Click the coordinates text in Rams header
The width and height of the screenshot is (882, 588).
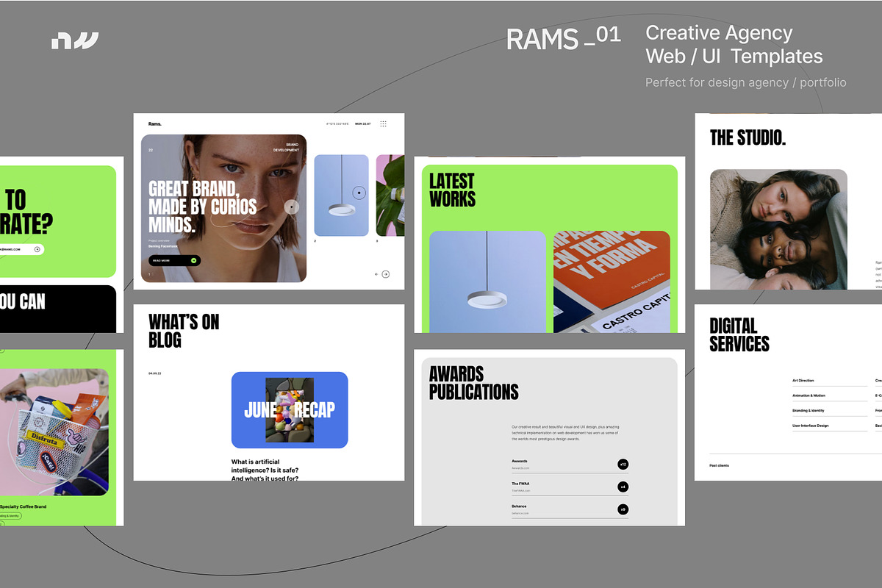[337, 123]
